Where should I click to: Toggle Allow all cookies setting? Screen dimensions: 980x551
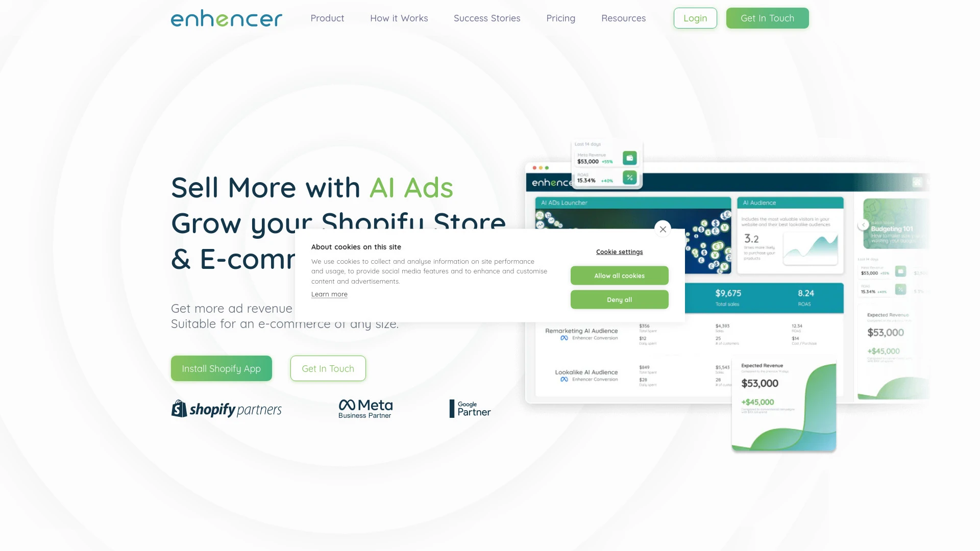coord(619,275)
